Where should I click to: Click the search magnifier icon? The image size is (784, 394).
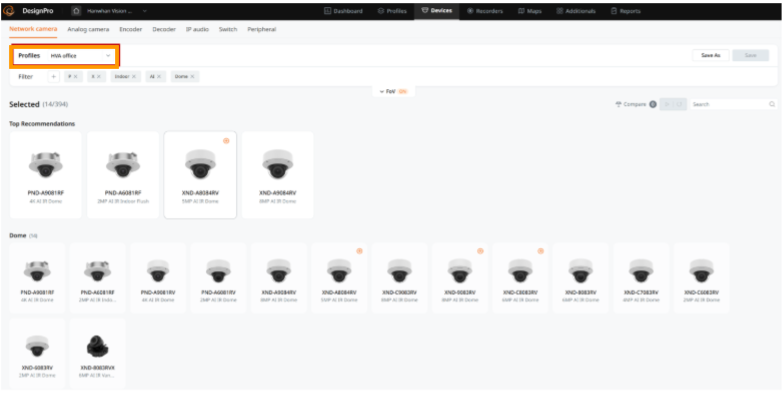click(x=772, y=104)
